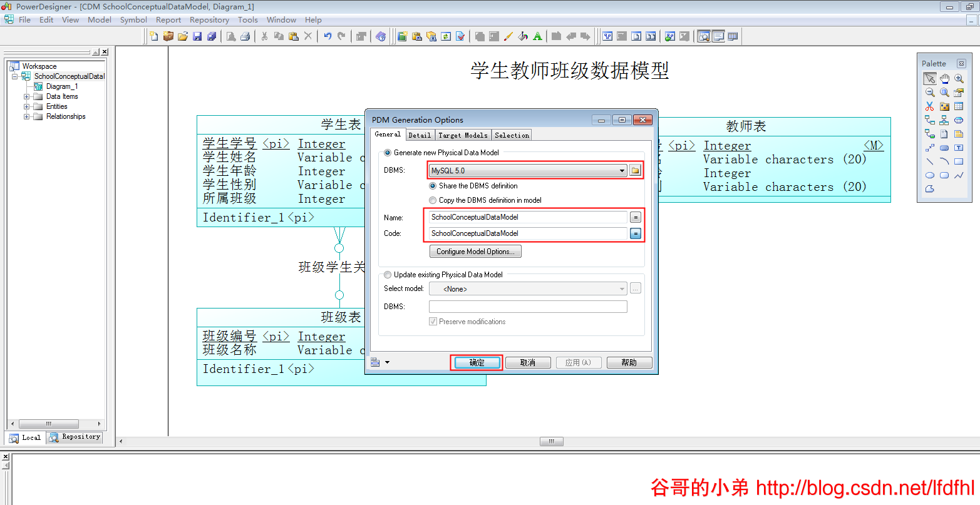Switch to the Target Models tab
This screenshot has width=980, height=505.
(x=463, y=135)
